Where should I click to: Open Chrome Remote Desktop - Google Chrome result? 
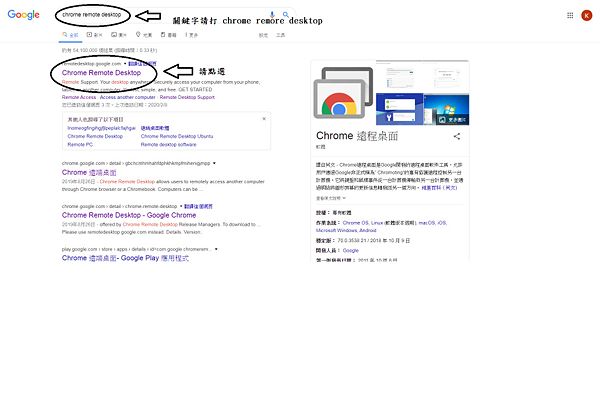tap(129, 215)
